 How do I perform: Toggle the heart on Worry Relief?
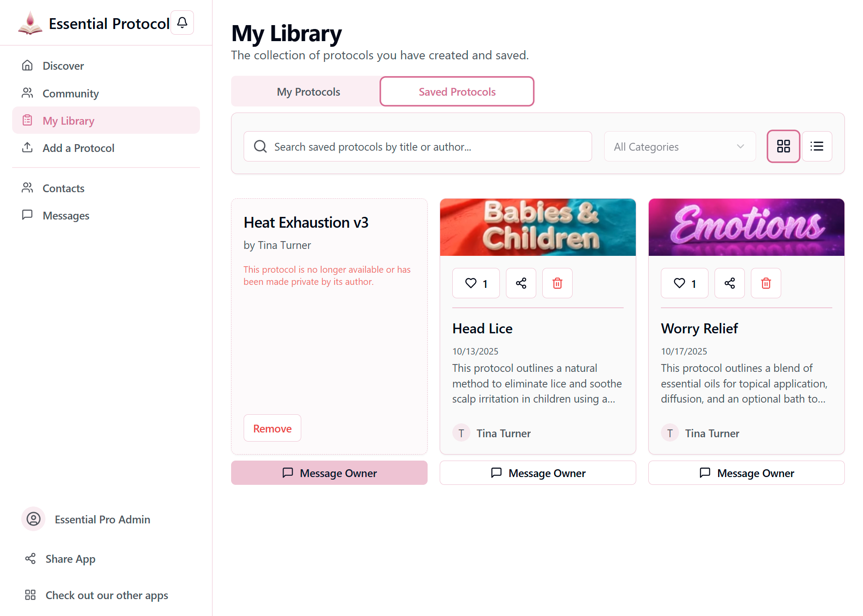click(x=684, y=283)
